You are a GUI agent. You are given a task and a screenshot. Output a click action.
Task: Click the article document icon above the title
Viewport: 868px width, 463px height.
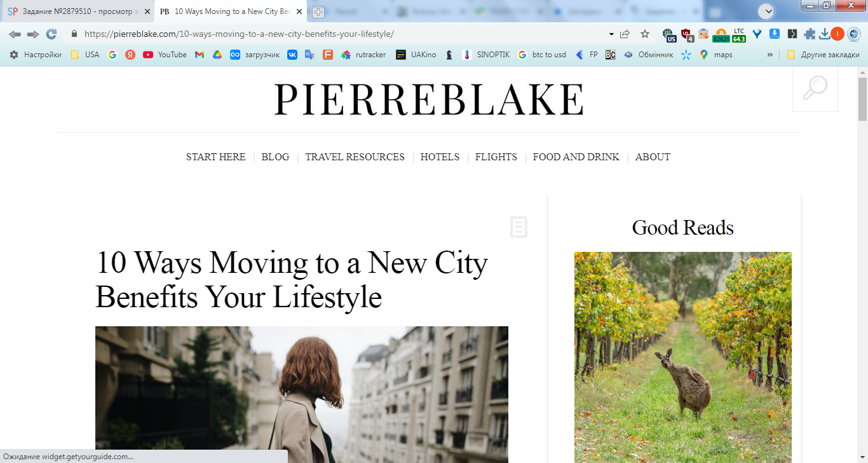coord(519,227)
